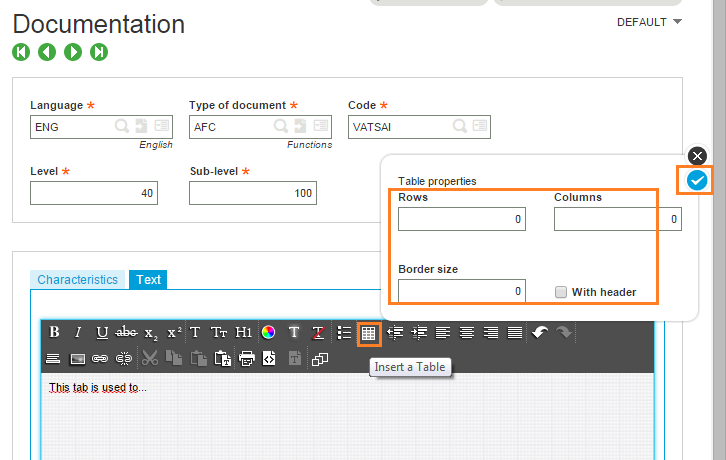Close the Table properties popup
Image resolution: width=726 pixels, height=460 pixels.
point(697,156)
